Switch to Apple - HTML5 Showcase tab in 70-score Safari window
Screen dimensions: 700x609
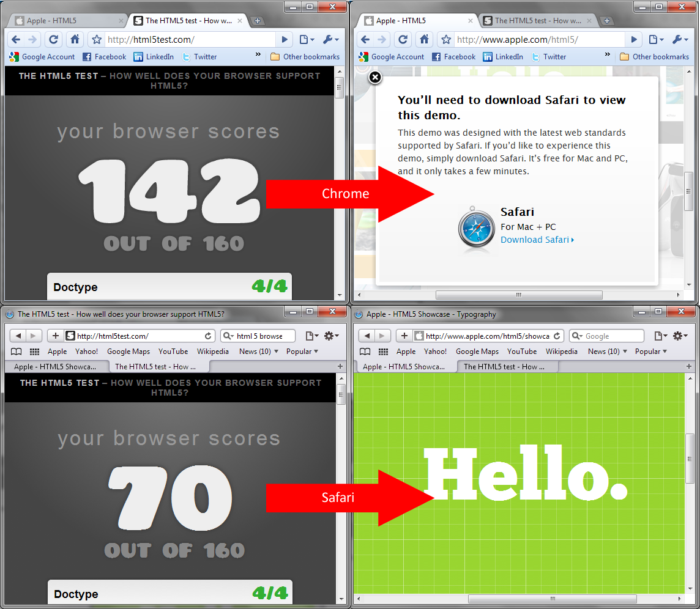(x=56, y=367)
